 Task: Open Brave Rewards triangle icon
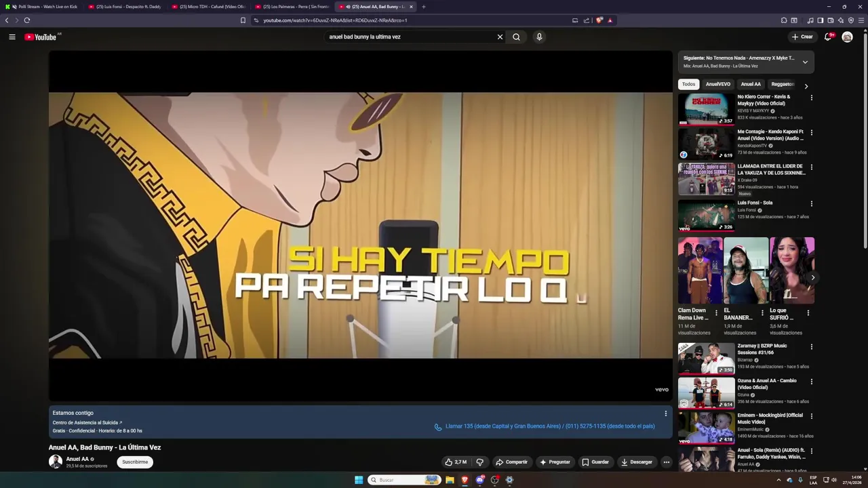pyautogui.click(x=610, y=20)
